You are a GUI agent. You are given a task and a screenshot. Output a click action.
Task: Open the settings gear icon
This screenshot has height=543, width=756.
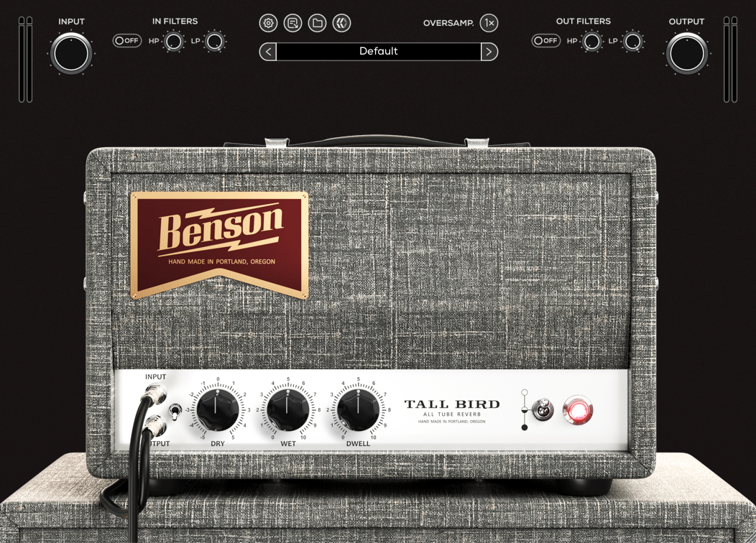pos(267,23)
